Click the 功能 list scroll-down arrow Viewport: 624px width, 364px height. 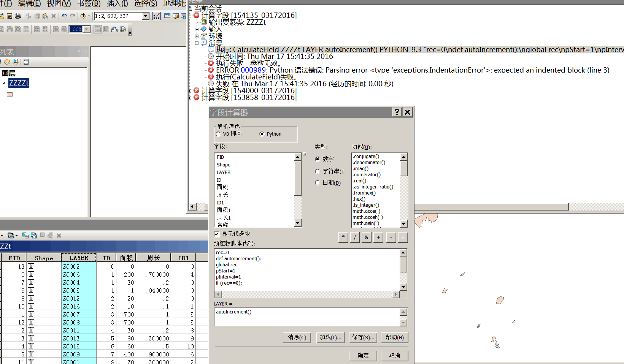tap(404, 224)
